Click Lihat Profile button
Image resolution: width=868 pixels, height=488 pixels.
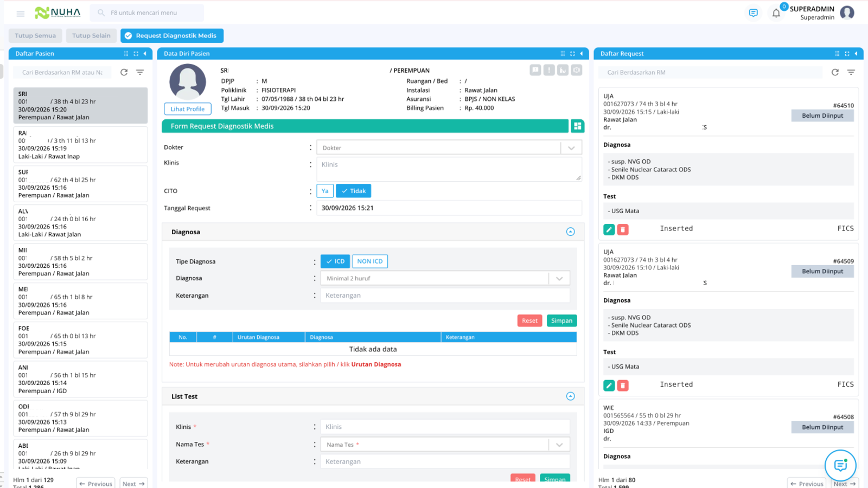188,109
